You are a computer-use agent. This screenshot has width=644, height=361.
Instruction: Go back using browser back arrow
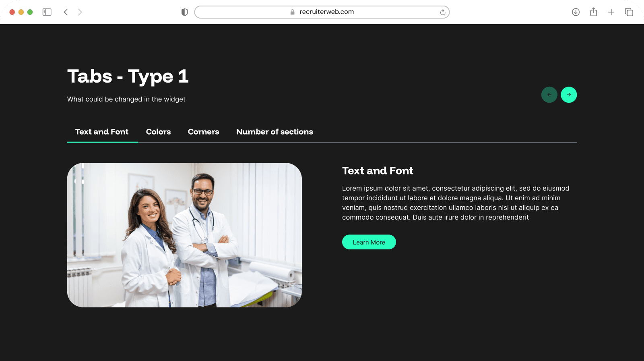[x=66, y=12]
